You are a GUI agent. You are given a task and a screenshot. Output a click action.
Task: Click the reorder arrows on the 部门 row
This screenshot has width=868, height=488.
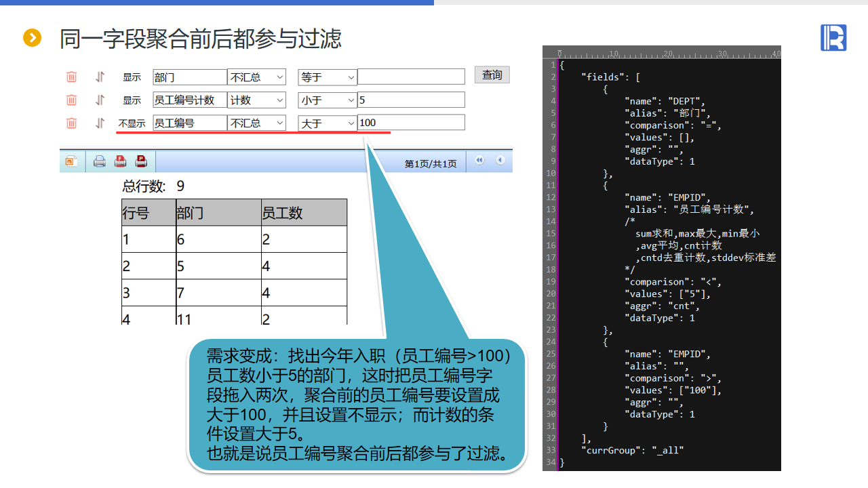pos(100,77)
